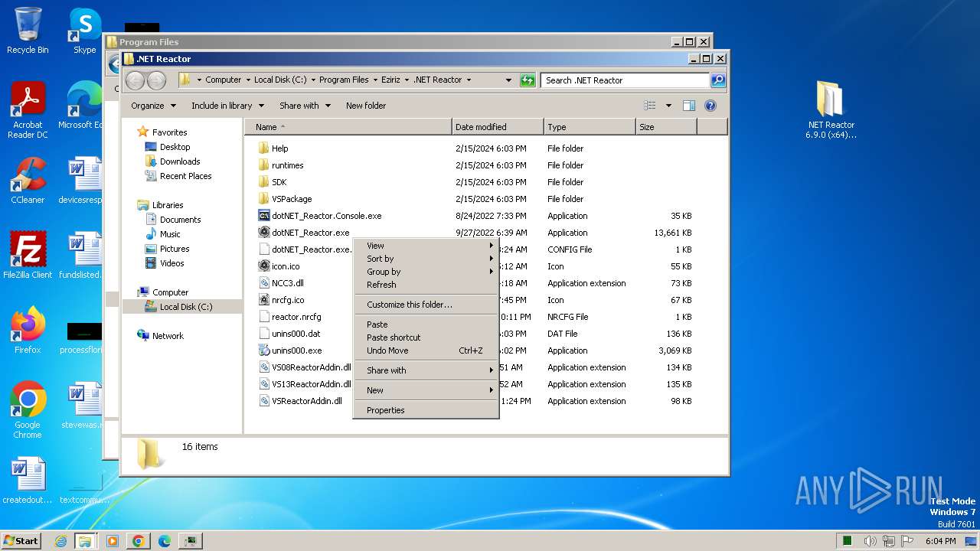This screenshot has width=980, height=551.
Task: Expand Program Files breadcrumb arrow
Action: tap(375, 80)
